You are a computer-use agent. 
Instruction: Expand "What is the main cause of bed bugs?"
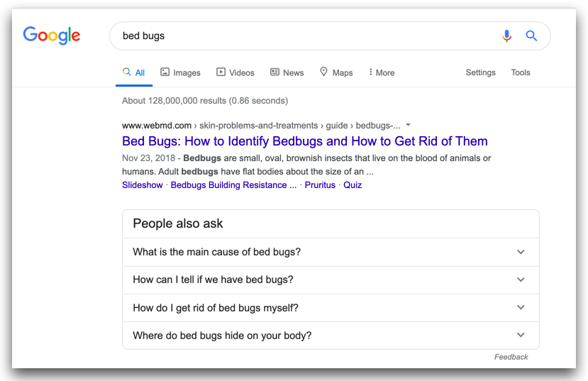pos(331,252)
